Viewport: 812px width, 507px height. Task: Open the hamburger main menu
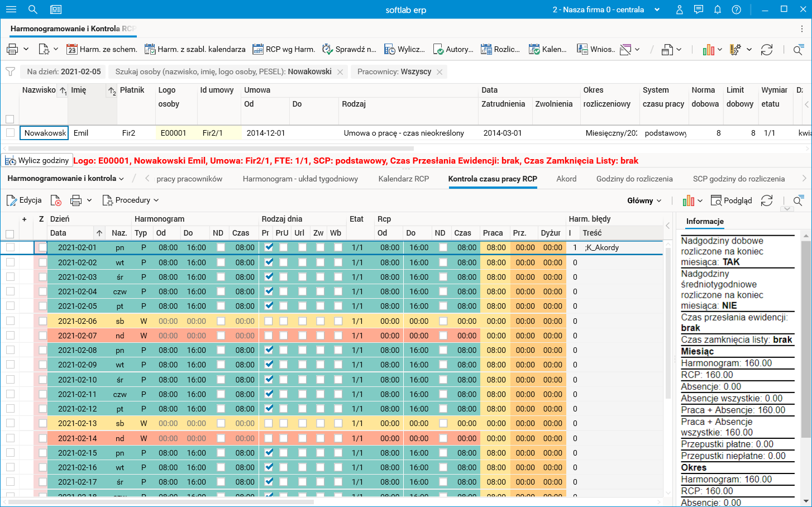(x=11, y=9)
